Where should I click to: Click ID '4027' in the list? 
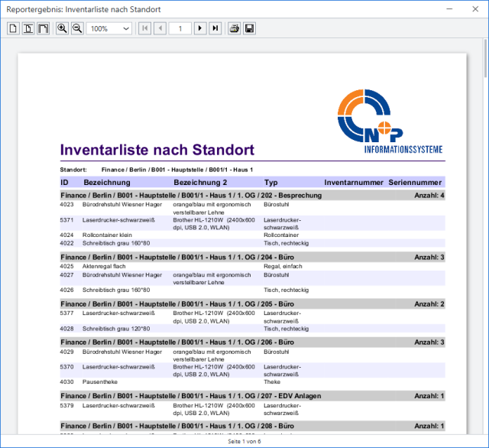(66, 275)
